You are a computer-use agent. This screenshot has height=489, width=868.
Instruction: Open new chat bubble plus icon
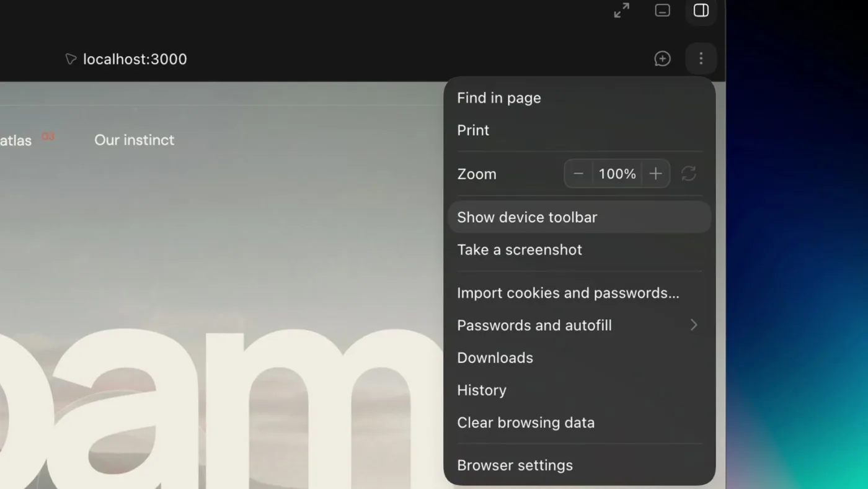[x=663, y=58]
